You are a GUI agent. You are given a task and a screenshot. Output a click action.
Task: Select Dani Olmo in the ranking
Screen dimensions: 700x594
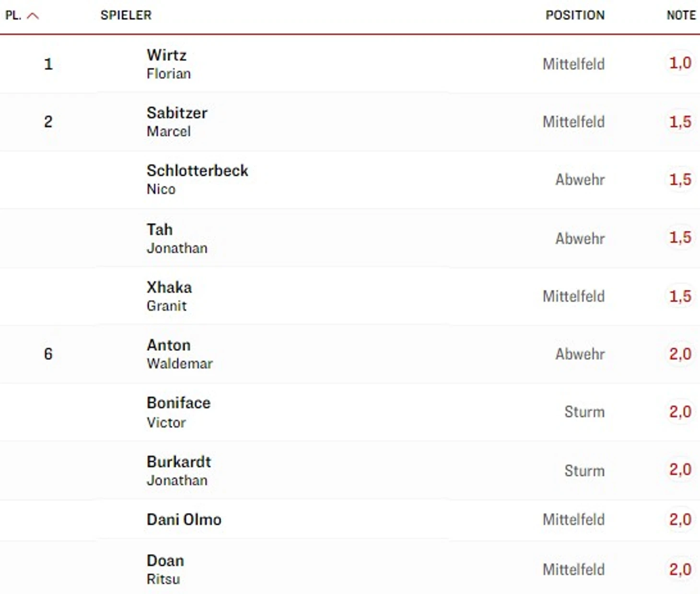[184, 519]
